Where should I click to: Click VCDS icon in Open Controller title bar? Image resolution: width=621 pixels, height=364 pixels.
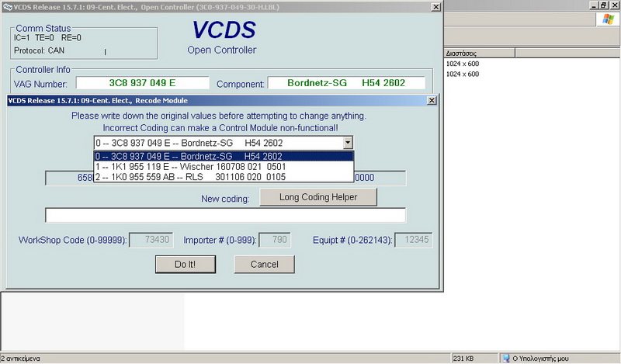coord(7,7)
